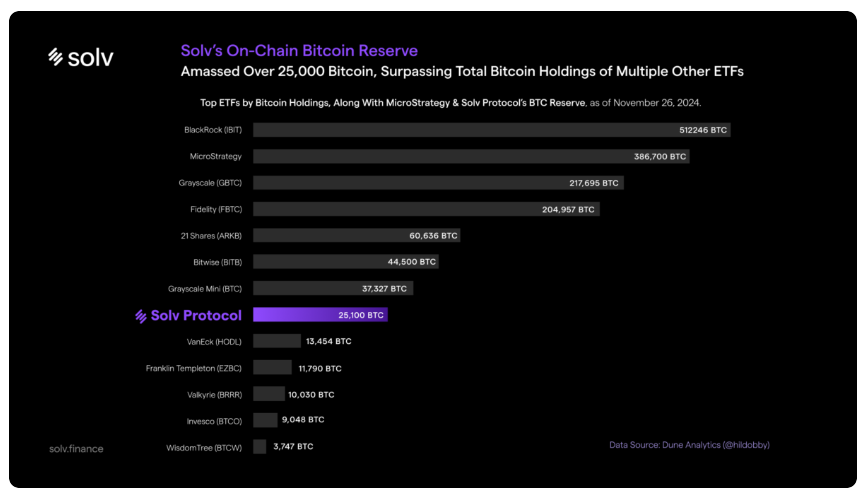Select the purple Solv Protocol bar
Viewport: 867px width, 496px height.
point(319,315)
